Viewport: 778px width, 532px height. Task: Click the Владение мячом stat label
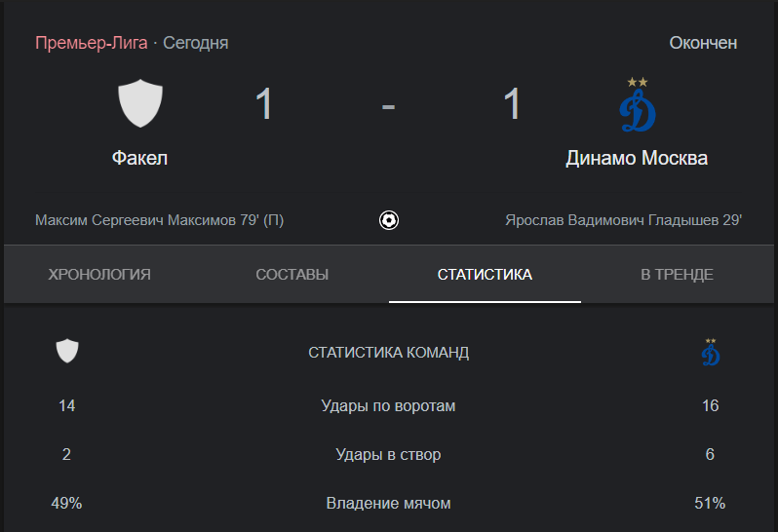388,503
